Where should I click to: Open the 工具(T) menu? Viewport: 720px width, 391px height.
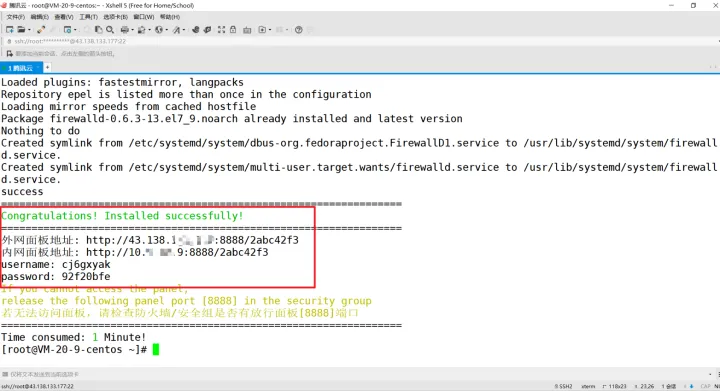tap(88, 17)
